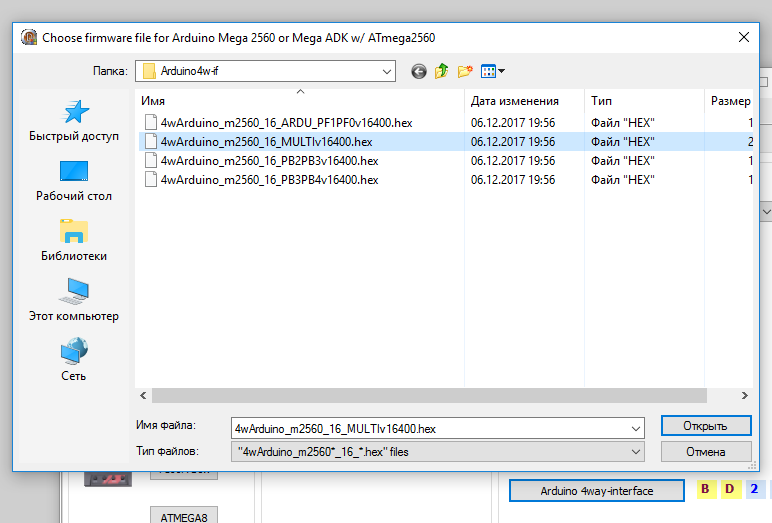Select Рабочий стол in the sidebar
Image resolution: width=772 pixels, height=523 pixels.
pos(74,181)
